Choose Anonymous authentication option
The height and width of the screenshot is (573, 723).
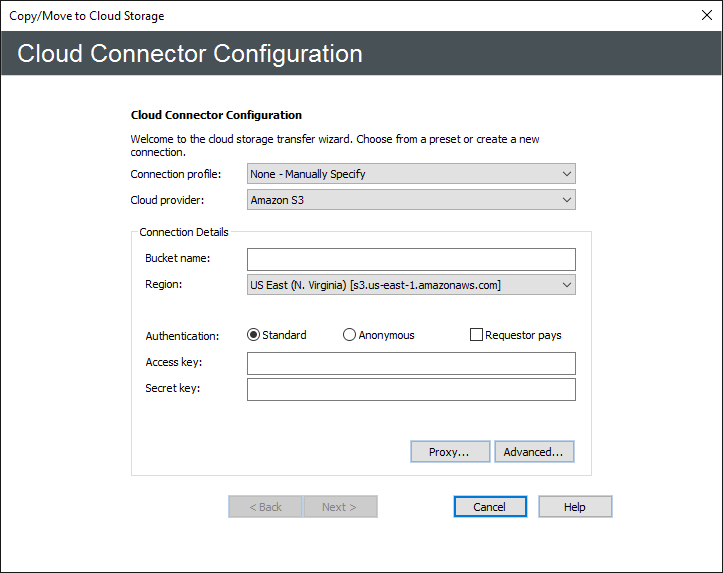[350, 335]
